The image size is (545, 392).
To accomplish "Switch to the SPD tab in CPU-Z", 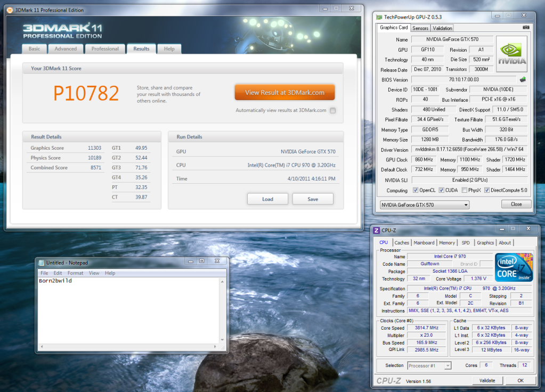I will point(466,243).
